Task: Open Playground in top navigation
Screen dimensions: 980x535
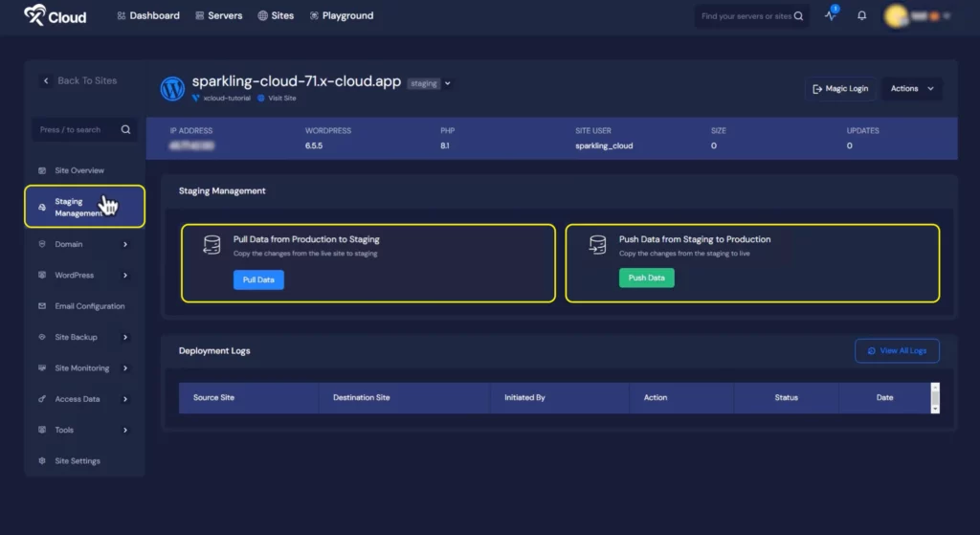Action: [342, 15]
